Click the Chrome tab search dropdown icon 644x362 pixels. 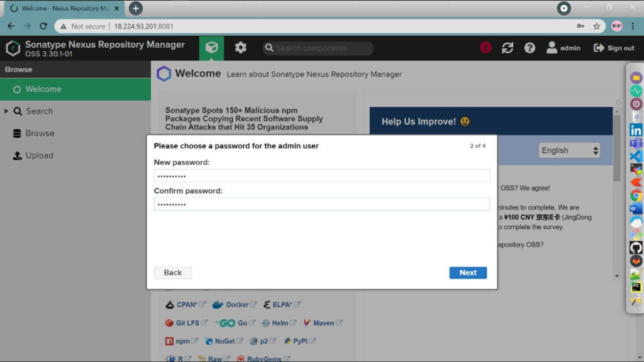[x=563, y=8]
